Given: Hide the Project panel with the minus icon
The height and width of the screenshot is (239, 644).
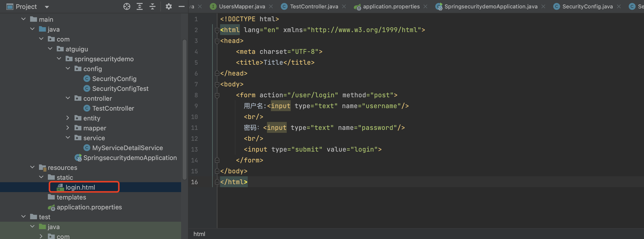Looking at the screenshot, I should pos(182,6).
